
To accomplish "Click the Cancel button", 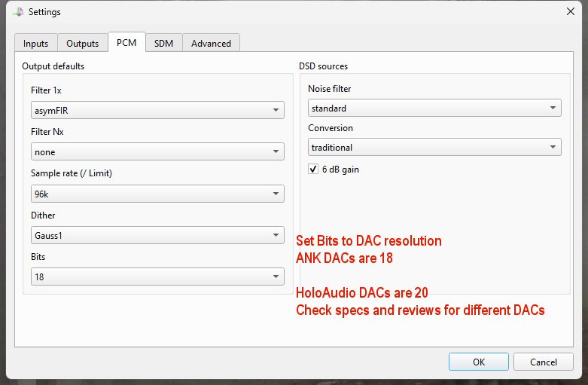I will click(544, 362).
